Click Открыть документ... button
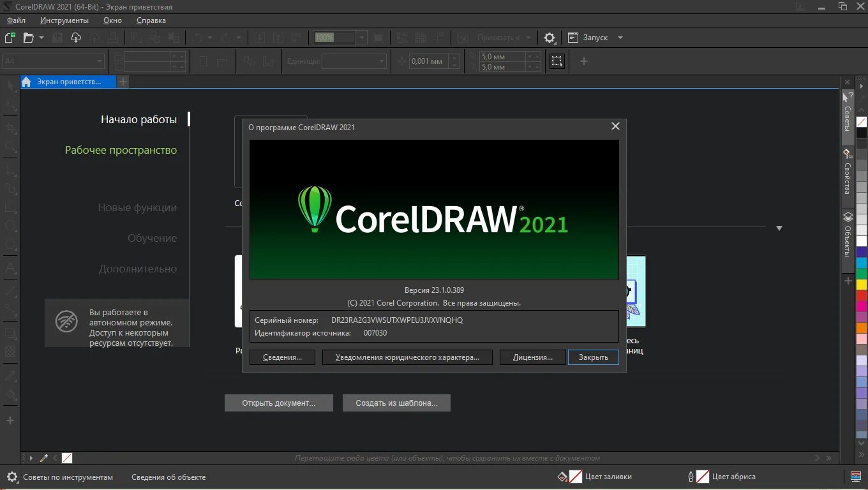Image resolution: width=868 pixels, height=490 pixels. click(279, 403)
